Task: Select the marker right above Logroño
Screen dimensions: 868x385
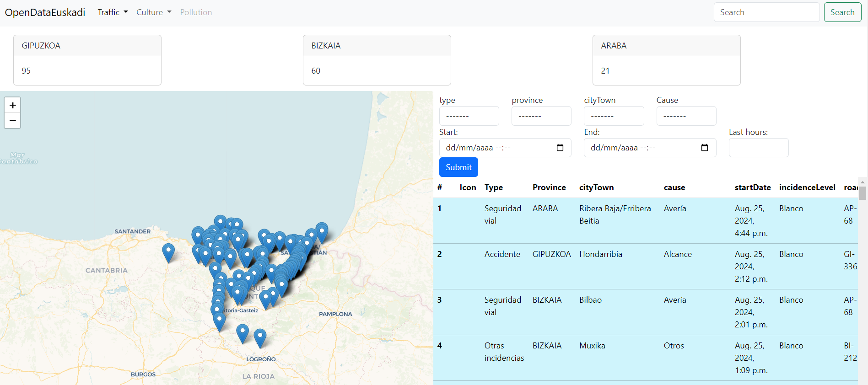Action: click(260, 338)
